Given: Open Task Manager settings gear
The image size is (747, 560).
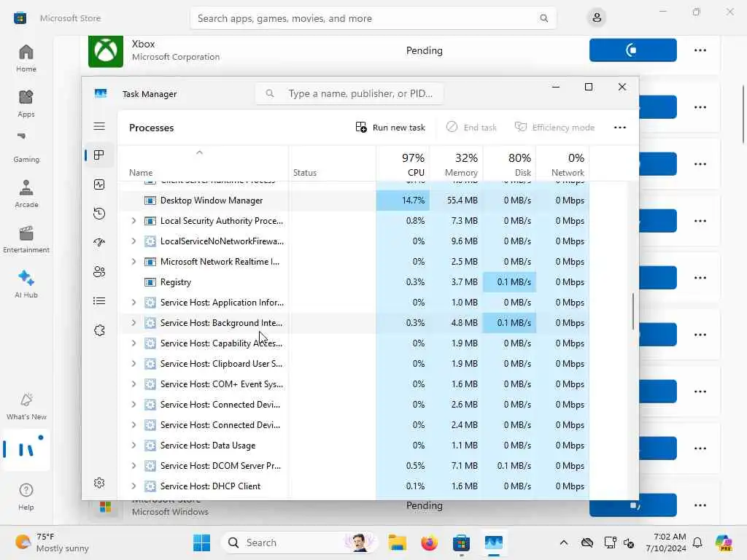Looking at the screenshot, I should pyautogui.click(x=99, y=483).
